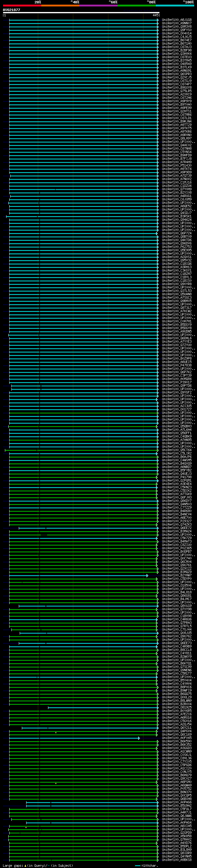Select hit label UniRef100_Q5QBH3
This screenshot has width=197, height=868.
[177, 426]
